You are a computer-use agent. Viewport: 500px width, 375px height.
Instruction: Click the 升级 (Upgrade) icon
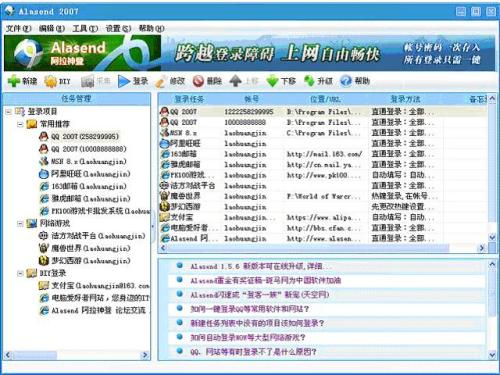point(309,81)
